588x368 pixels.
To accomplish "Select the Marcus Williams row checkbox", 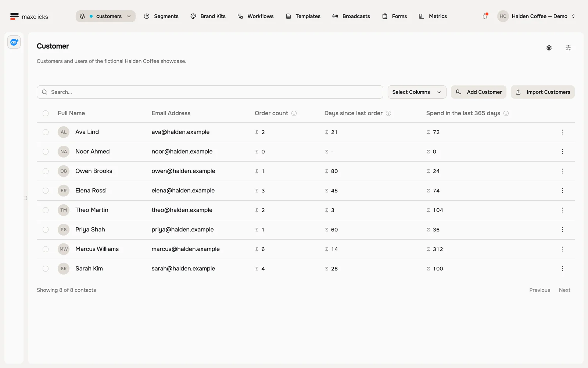I will pos(46,249).
